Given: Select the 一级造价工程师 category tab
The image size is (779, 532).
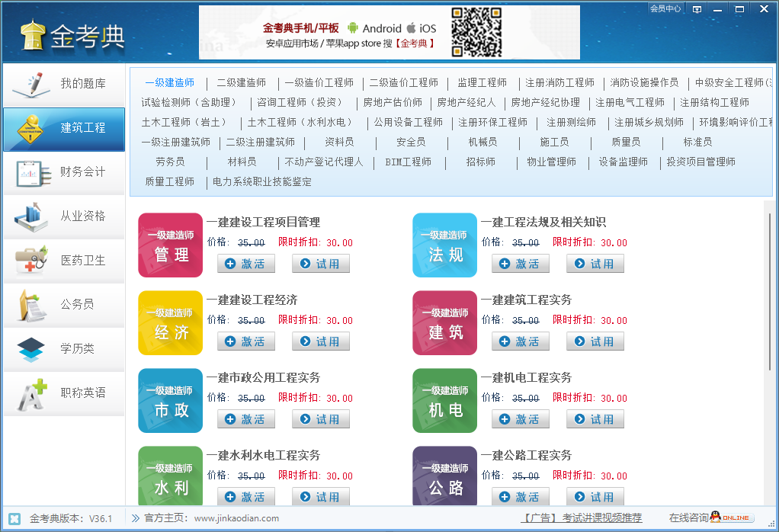Looking at the screenshot, I should pyautogui.click(x=319, y=82).
